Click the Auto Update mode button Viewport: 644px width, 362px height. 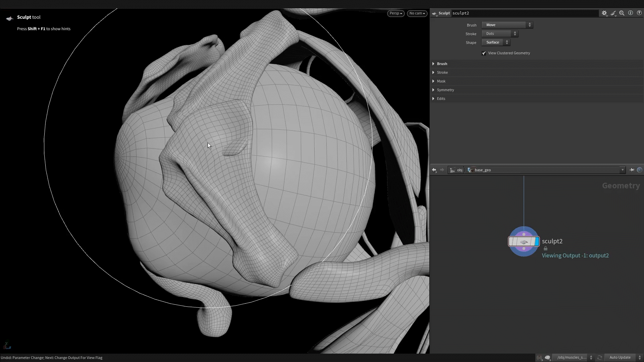click(x=620, y=357)
